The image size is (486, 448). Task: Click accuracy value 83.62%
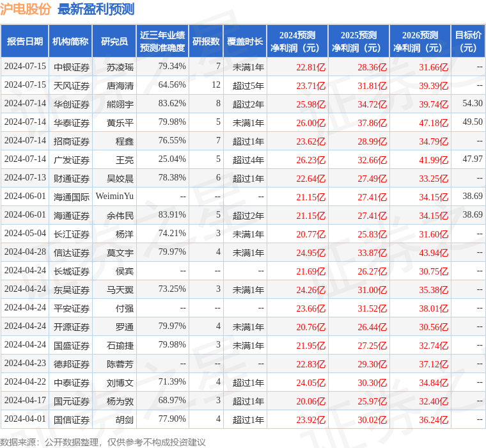[x=172, y=103]
